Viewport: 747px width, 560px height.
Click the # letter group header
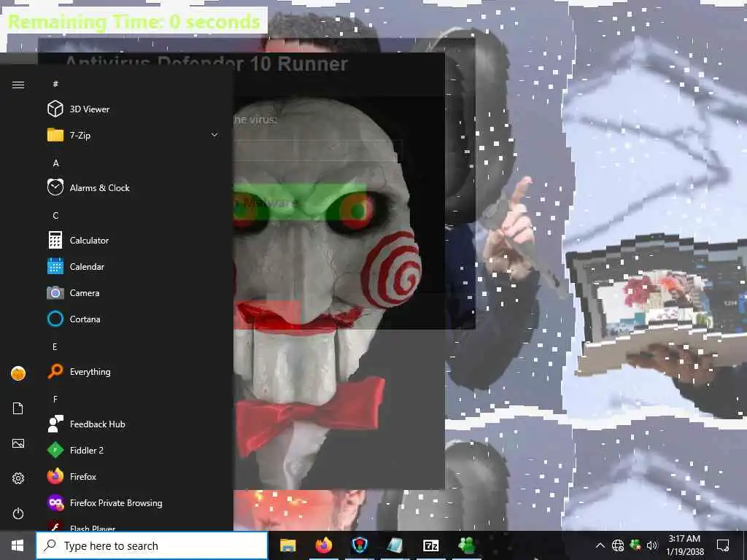click(x=55, y=84)
